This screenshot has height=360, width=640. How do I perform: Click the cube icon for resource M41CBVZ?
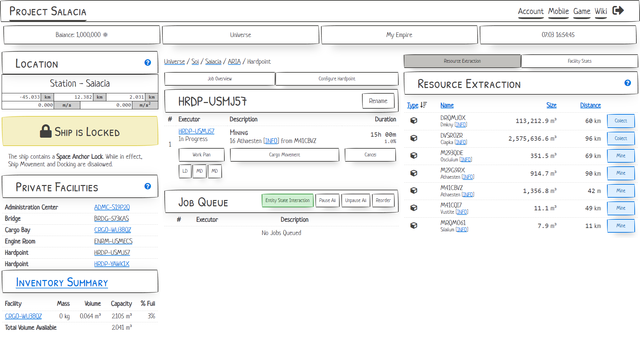pos(413,190)
